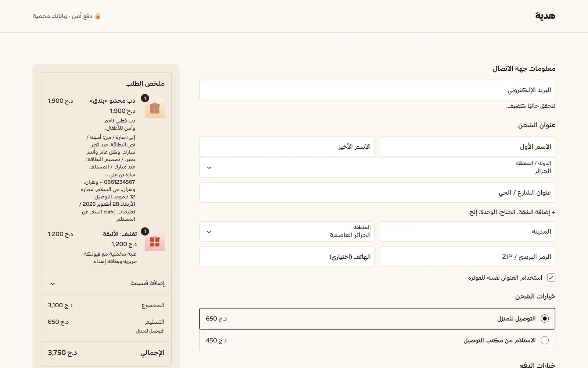Click the الهاتف (اختياري) phone field

tap(287, 257)
